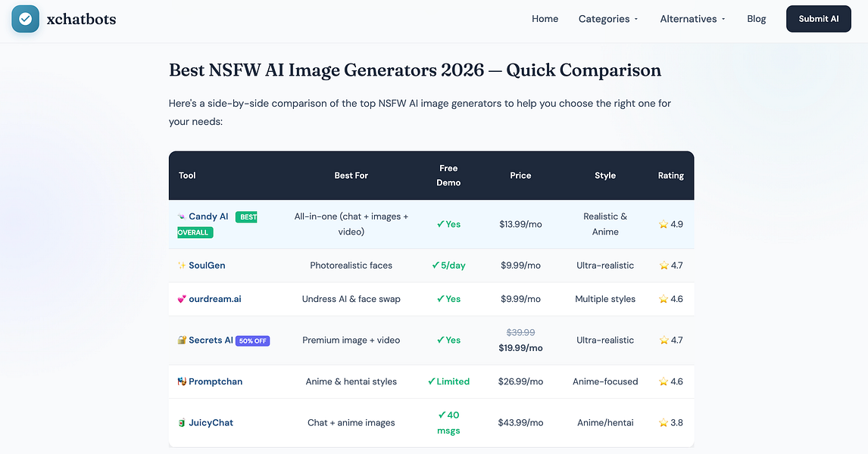Click the Quick Comparison page heading

(x=414, y=70)
